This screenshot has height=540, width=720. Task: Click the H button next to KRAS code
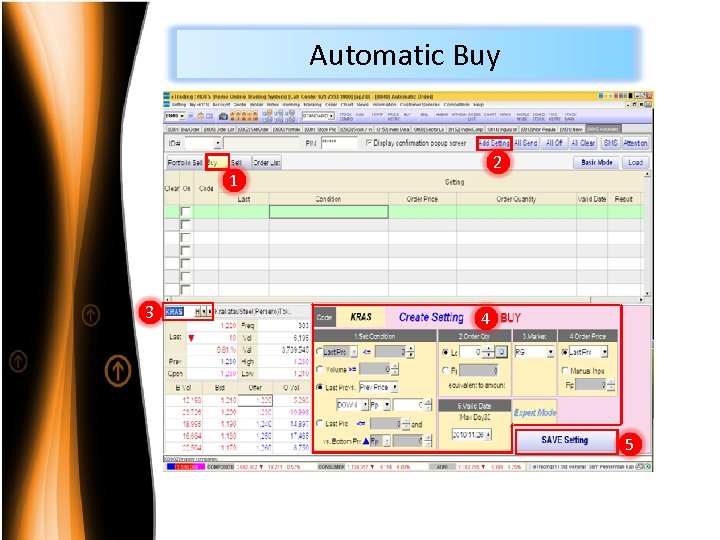[197, 312]
